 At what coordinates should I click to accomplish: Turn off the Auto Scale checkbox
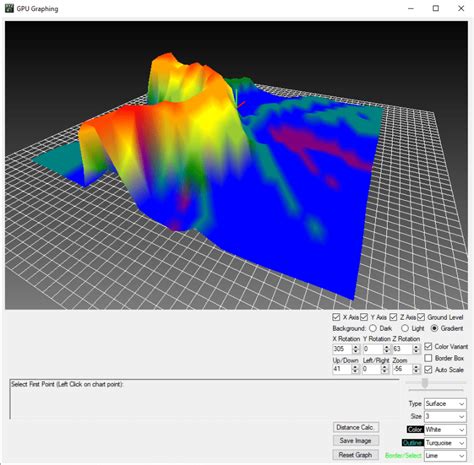tap(428, 370)
